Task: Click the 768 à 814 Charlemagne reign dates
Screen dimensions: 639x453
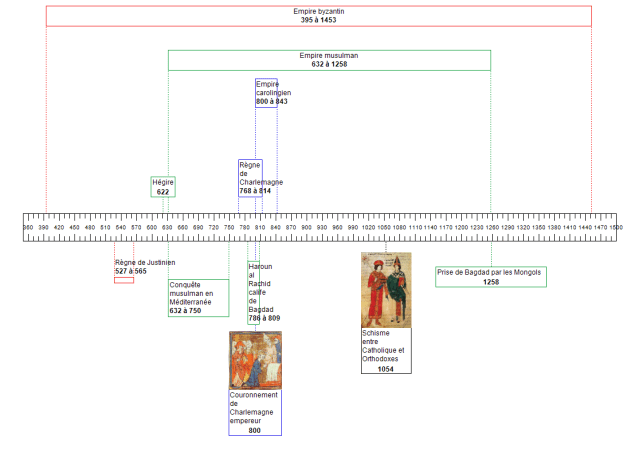Action: point(250,191)
